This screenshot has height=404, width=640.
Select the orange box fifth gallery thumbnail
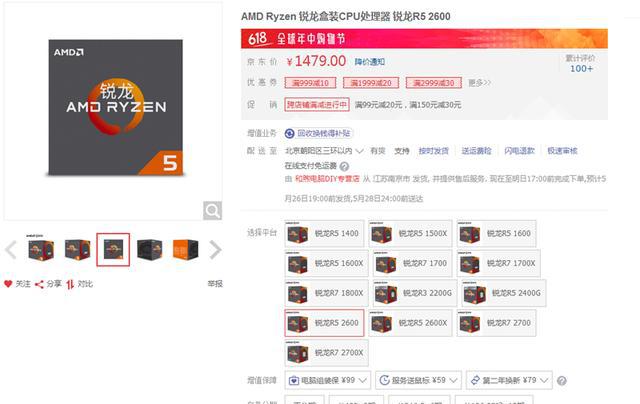(x=185, y=249)
